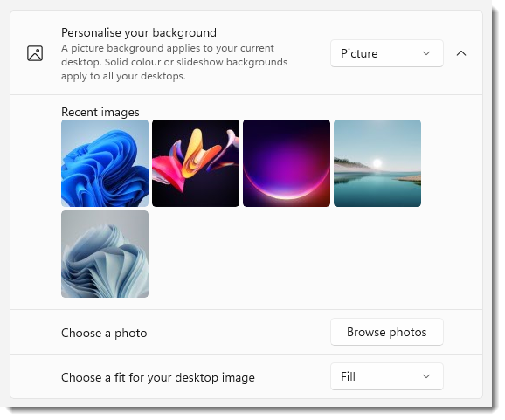Image resolution: width=505 pixels, height=420 pixels.
Task: Click the picture icon beside Personalise your background
Action: click(x=35, y=53)
